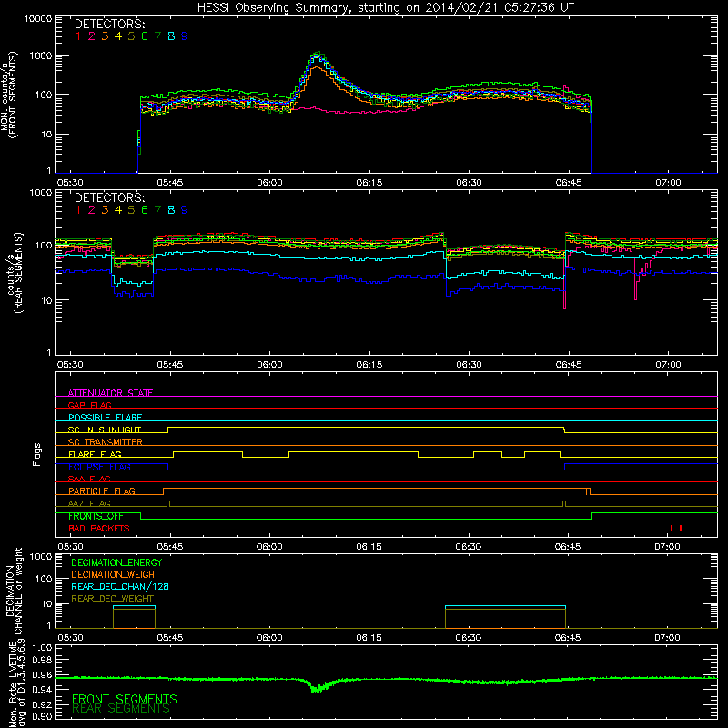Click DETECTORS: label in rear segments plot
The image size is (728, 728).
[109, 198]
